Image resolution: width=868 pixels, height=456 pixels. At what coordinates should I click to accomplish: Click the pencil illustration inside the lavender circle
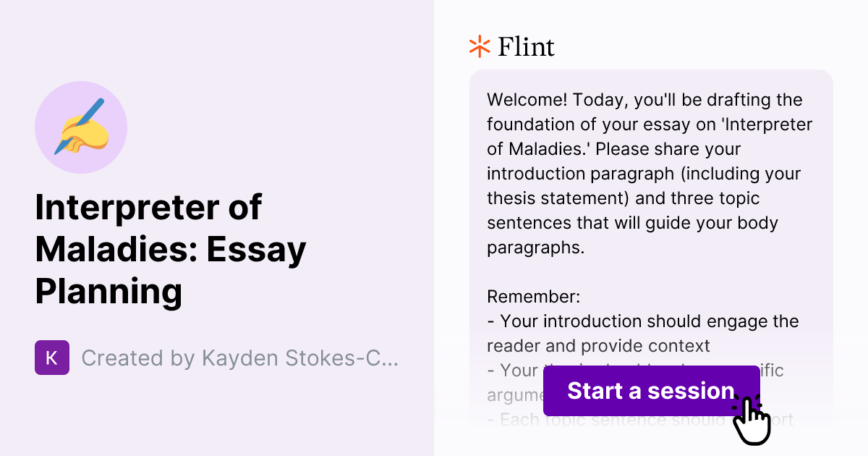(81, 127)
